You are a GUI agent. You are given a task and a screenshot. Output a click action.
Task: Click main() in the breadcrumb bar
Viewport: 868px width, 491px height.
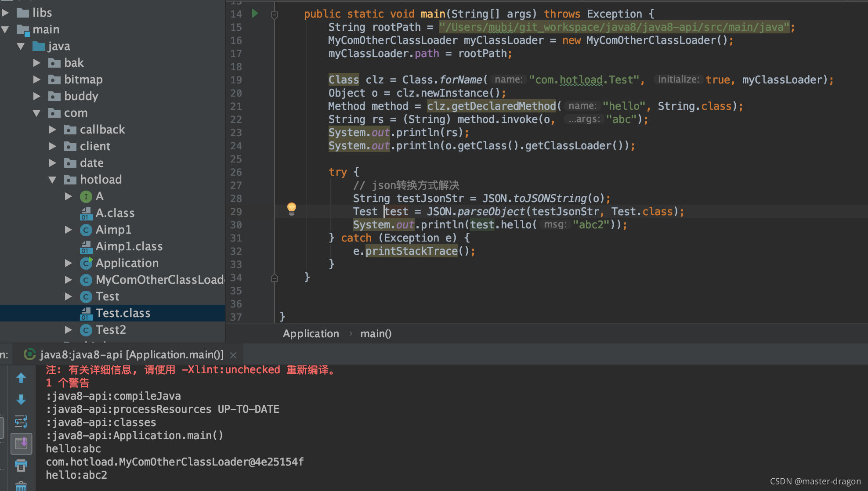click(376, 334)
